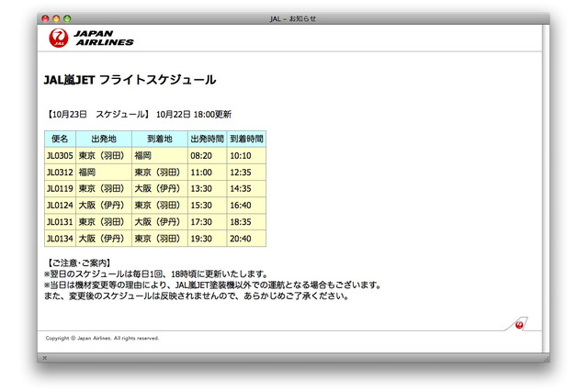Image resolution: width=588 pixels, height=391 pixels.
Task: Click the note about JAL嵐JET塗装機 aircraft change
Action: (212, 285)
